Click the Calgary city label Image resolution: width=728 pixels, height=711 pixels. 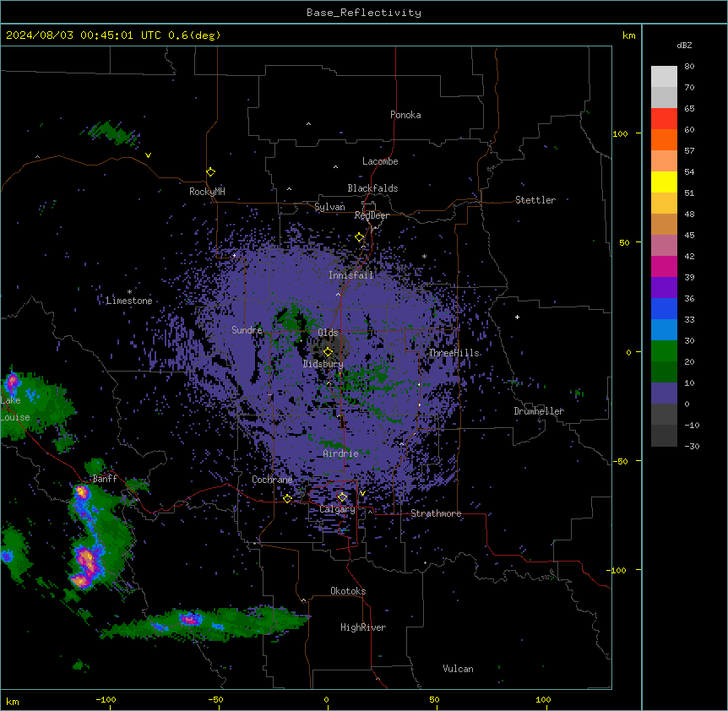(337, 509)
